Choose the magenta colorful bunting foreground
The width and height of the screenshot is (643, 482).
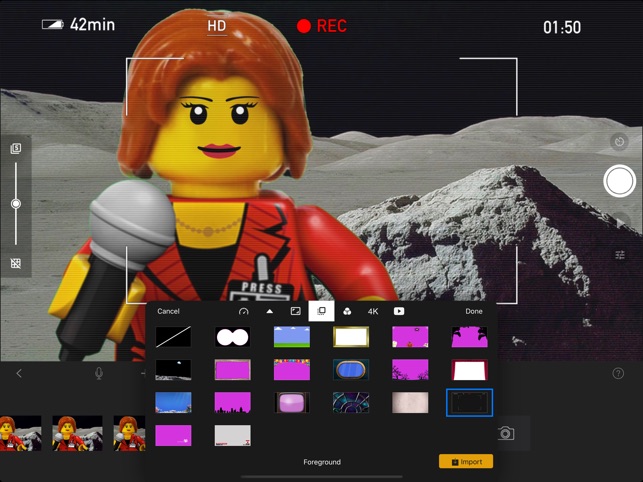point(292,370)
